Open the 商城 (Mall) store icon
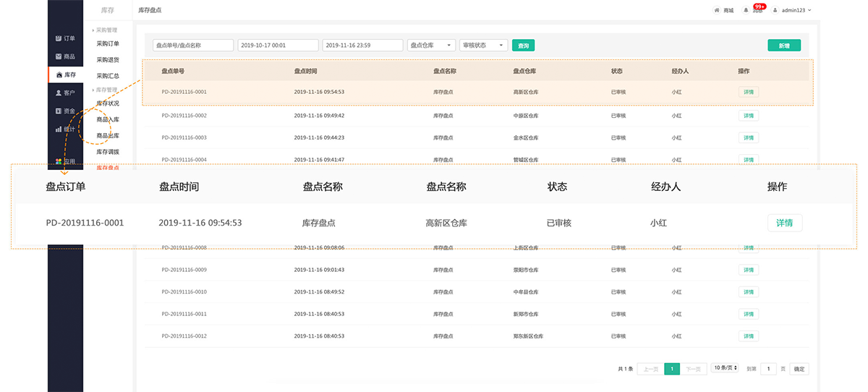This screenshot has width=868, height=392. 717,10
